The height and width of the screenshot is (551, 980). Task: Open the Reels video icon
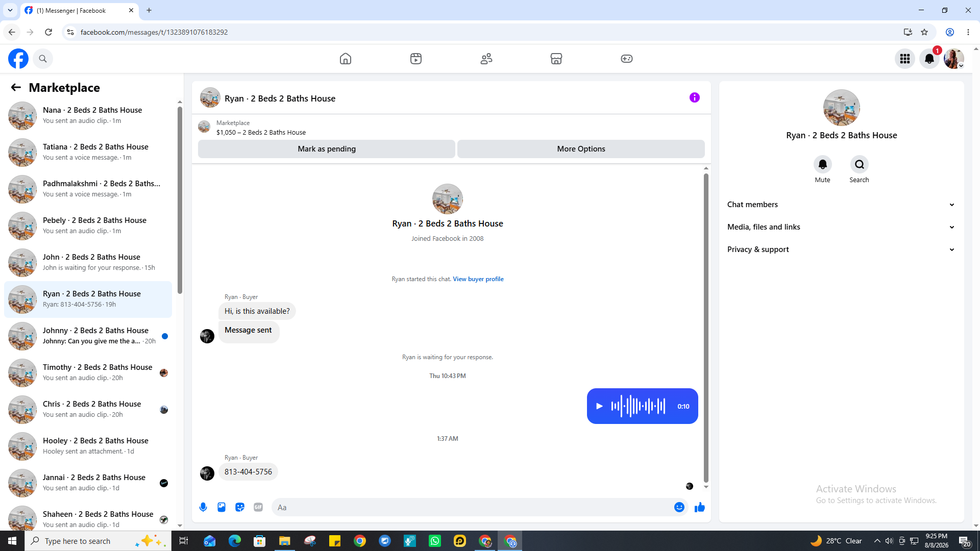(416, 59)
